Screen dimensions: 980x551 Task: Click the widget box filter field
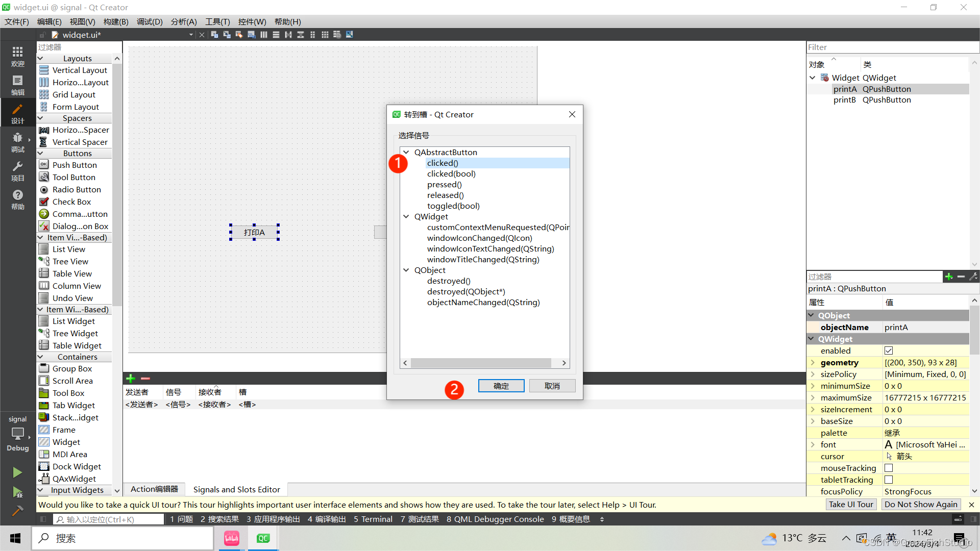coord(79,47)
